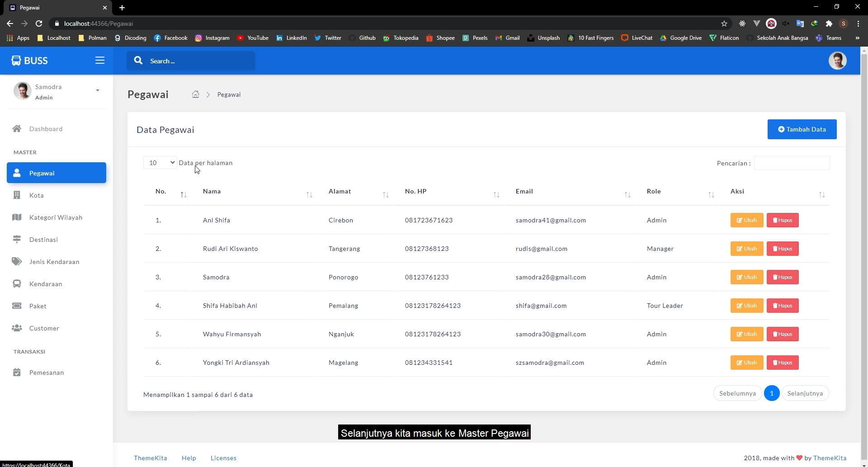Click the Kota building icon
Viewport: 868px width, 467px height.
[x=17, y=195]
